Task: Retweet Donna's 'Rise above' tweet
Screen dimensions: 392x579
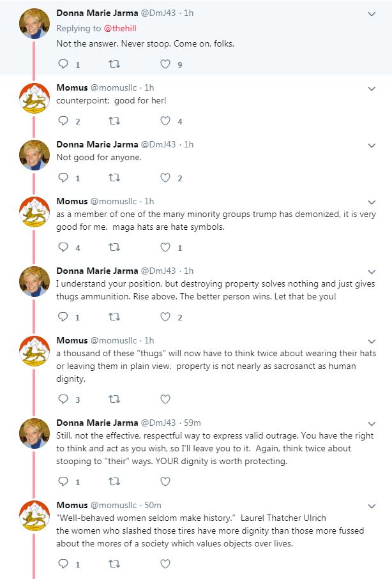Action: click(x=114, y=317)
